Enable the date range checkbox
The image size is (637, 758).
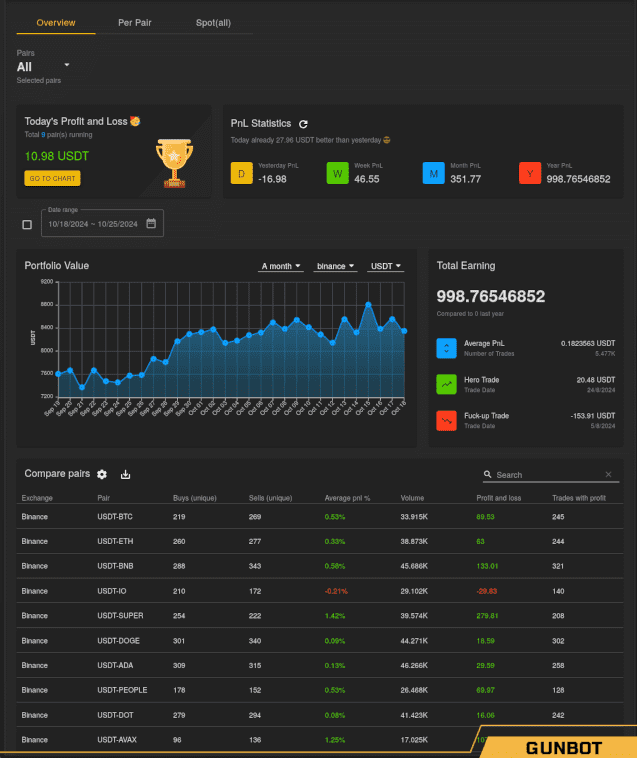click(27, 225)
